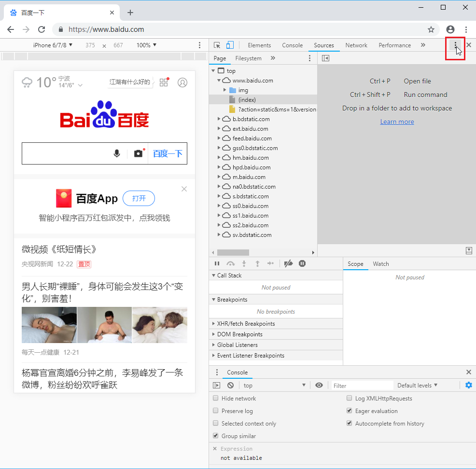Click the navigator horizontal scrollbar thumb

click(233, 252)
